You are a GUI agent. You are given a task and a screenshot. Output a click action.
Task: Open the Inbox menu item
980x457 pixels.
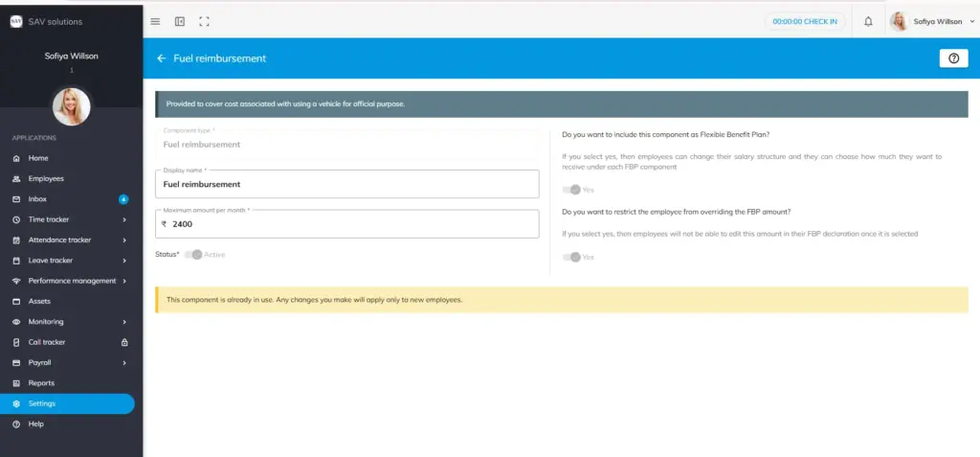(67, 199)
